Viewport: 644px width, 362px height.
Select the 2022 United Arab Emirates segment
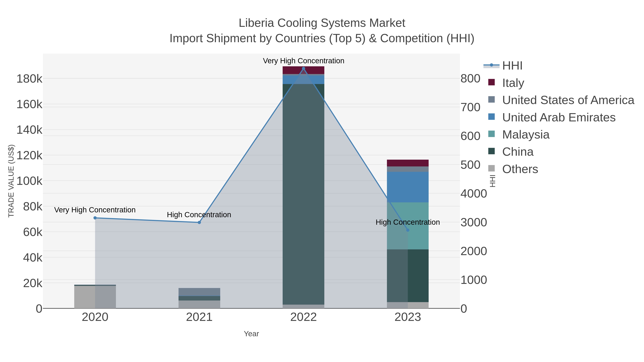tap(304, 80)
